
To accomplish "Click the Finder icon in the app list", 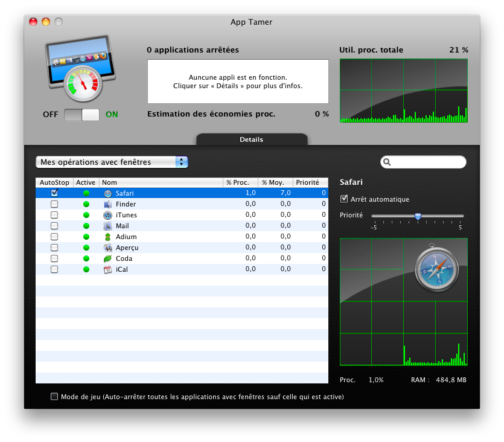I will pos(107,204).
